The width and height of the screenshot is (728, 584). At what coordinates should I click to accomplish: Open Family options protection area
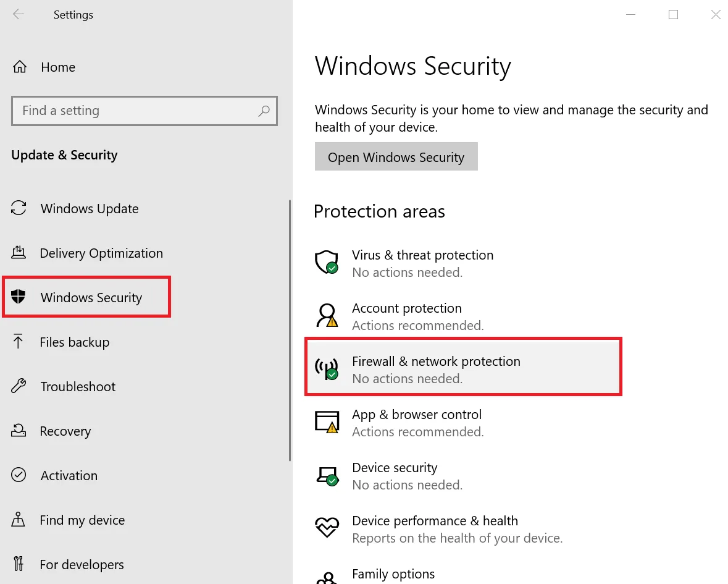[x=393, y=574]
